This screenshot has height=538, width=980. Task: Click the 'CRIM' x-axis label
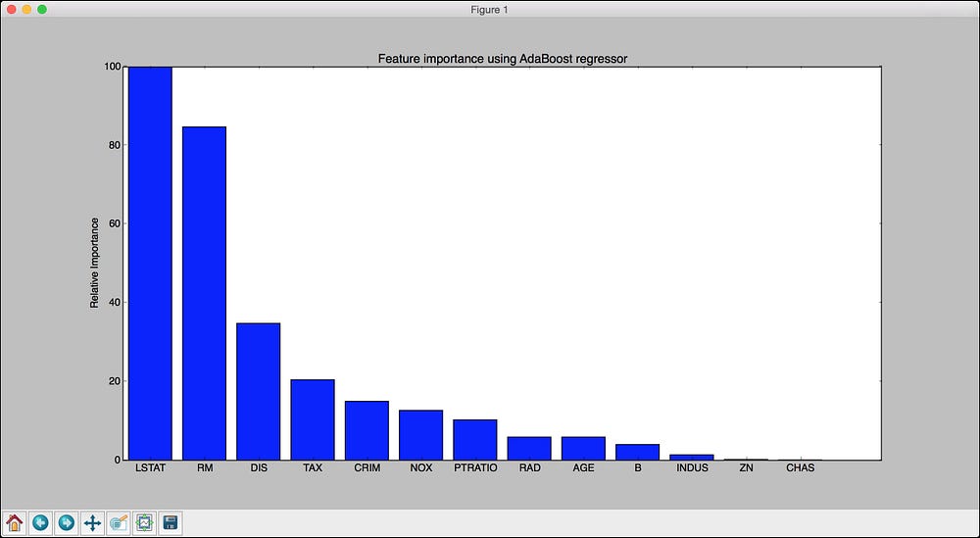click(x=367, y=468)
